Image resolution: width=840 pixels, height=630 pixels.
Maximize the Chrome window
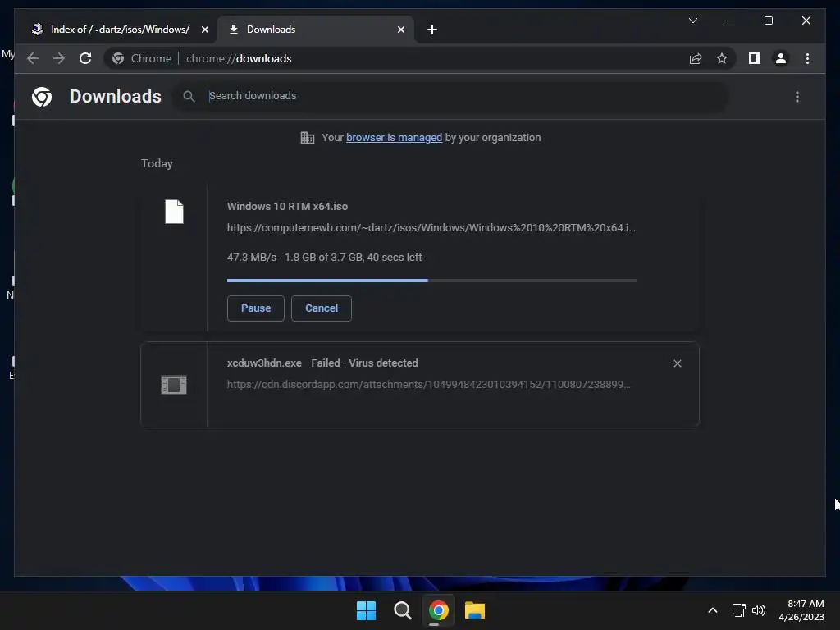(768, 21)
